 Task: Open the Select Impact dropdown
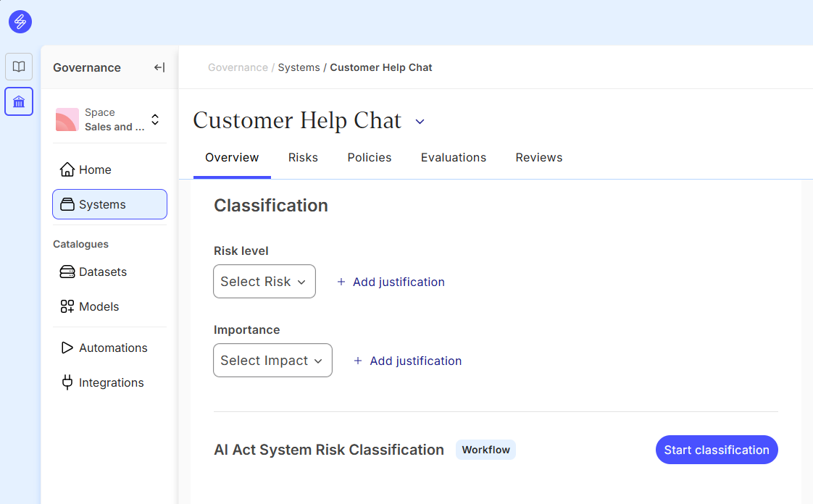(x=272, y=361)
